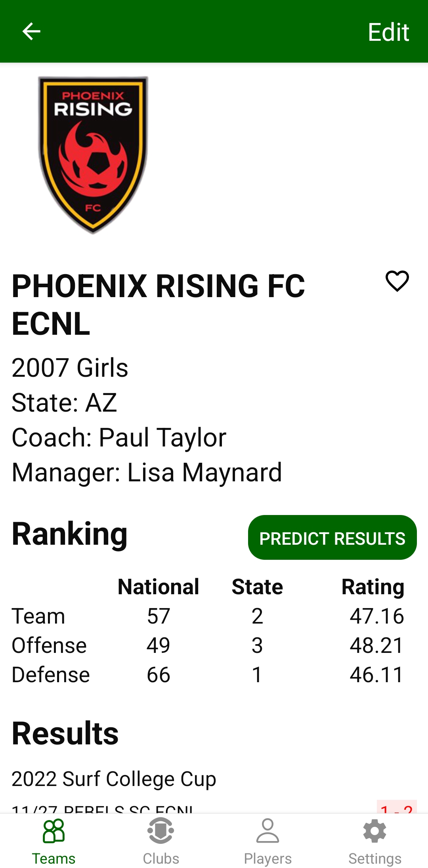428x868 pixels.
Task: Tap the Team national rank 57
Action: 159,616
